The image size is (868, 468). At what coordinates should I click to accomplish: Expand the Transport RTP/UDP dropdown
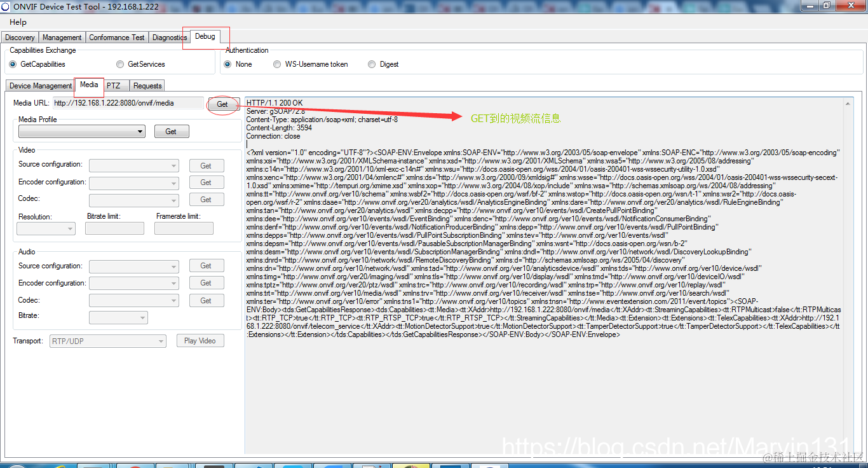[x=108, y=341]
